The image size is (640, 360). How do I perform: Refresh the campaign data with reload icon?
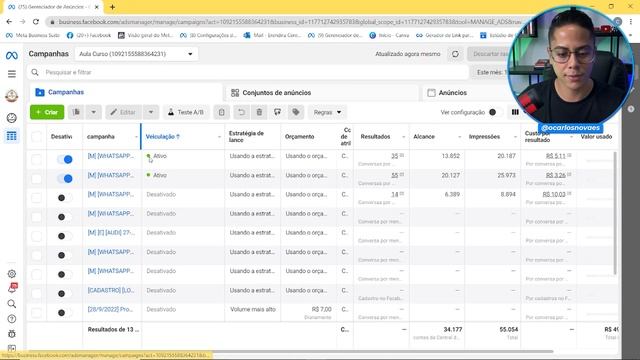pos(455,54)
